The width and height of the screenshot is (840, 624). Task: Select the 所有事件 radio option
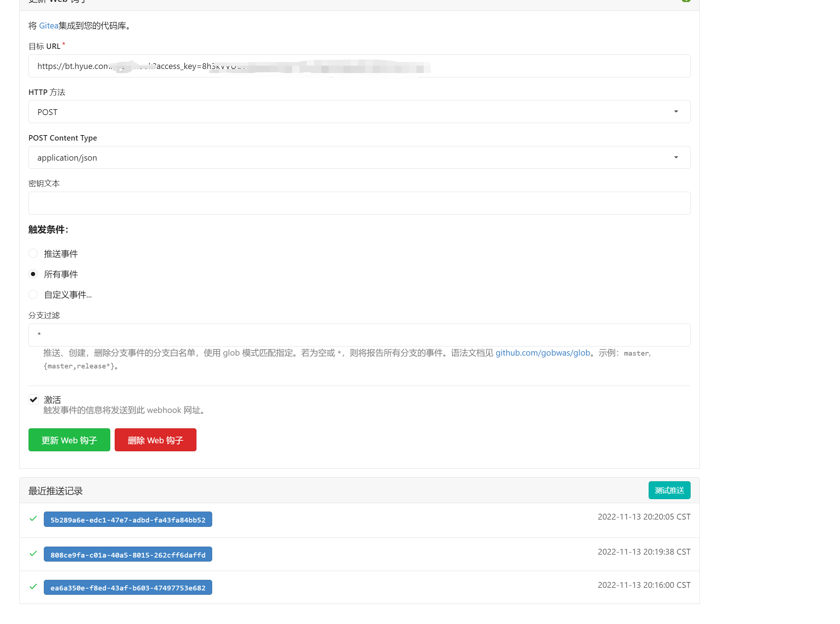pos(33,274)
